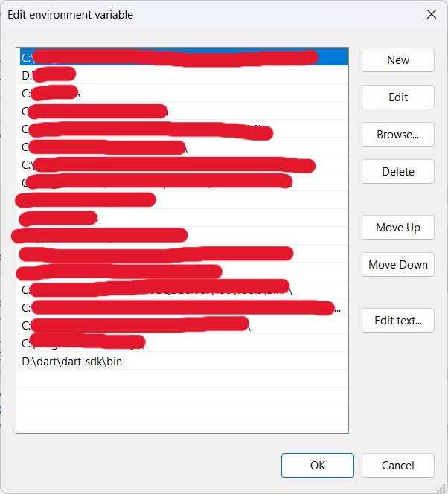448x494 pixels.
Task: Close the Edit environment variable window
Action: click(x=432, y=14)
